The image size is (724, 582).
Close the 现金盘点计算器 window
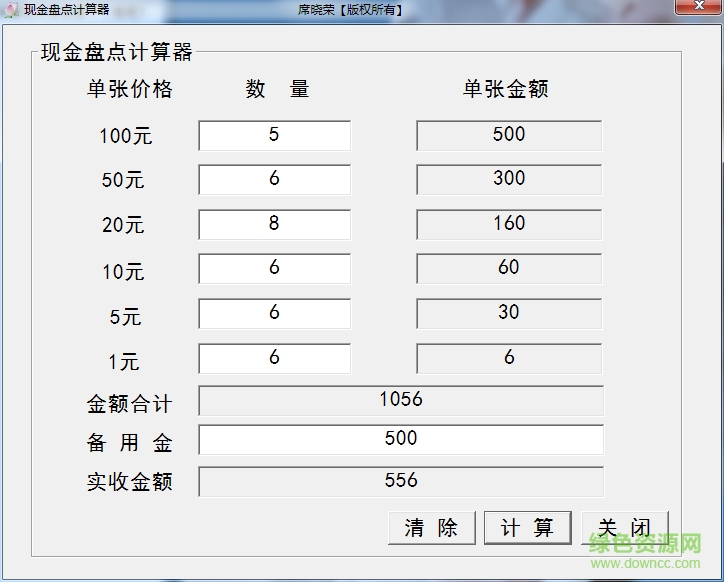pyautogui.click(x=699, y=6)
